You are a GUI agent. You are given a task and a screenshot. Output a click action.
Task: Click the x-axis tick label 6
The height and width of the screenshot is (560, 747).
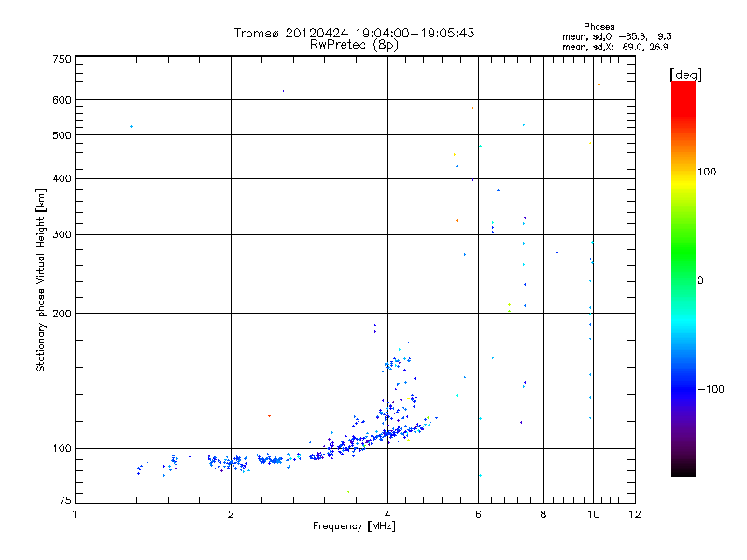[478, 514]
